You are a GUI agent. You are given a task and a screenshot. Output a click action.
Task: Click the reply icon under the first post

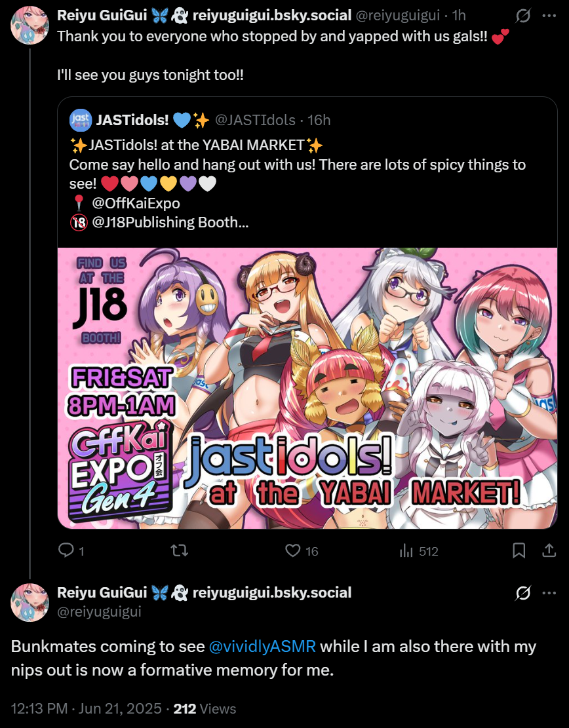66,550
